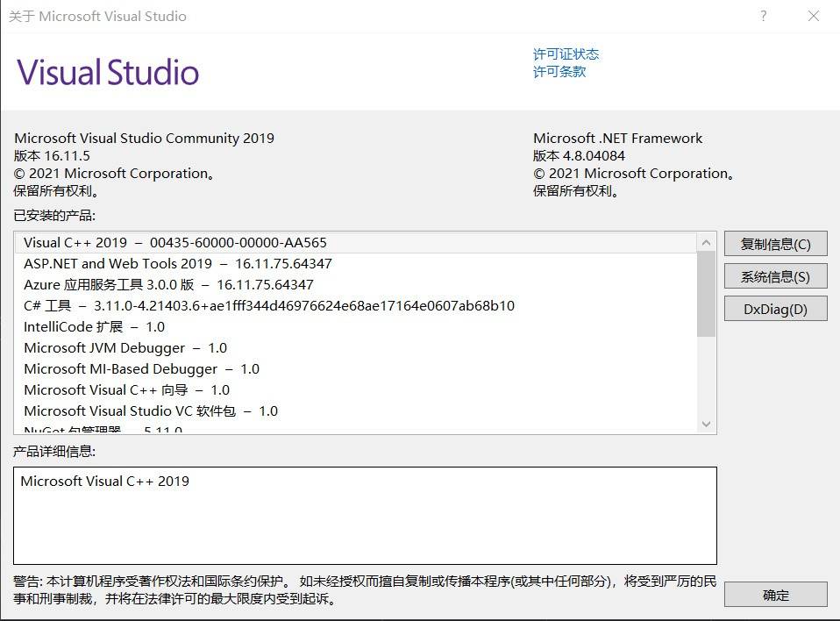The width and height of the screenshot is (840, 621).
Task: Click the product list scroll up arrow
Action: coord(706,243)
